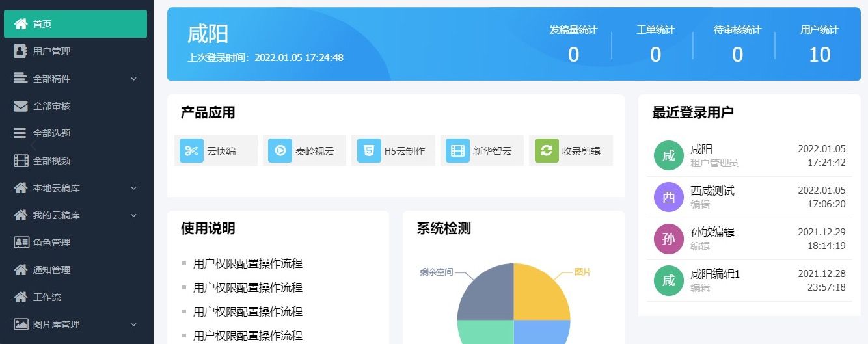Screen dimensions: 868x344
Task: Select 西咸测试 purple avatar in recent users
Action: coord(668,197)
